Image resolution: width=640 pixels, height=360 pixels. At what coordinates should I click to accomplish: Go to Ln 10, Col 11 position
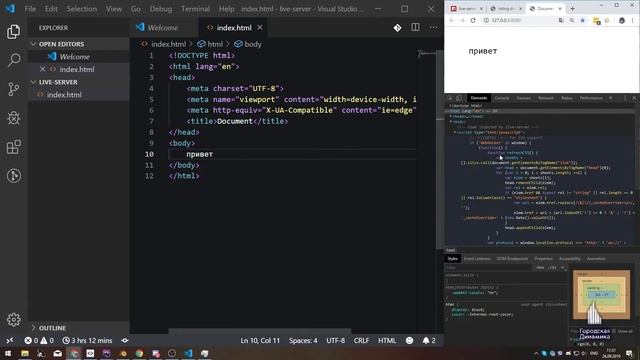point(260,340)
